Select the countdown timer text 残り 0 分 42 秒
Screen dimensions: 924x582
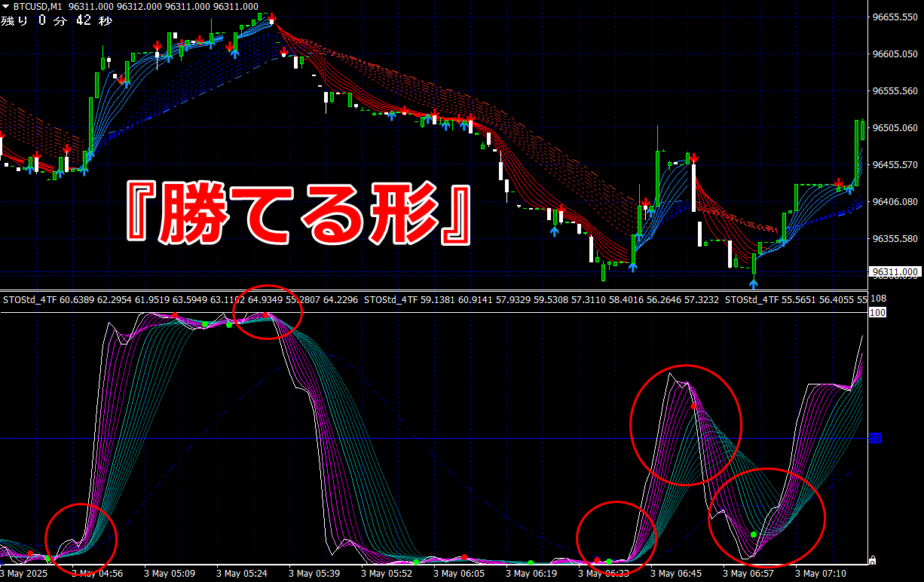57,20
